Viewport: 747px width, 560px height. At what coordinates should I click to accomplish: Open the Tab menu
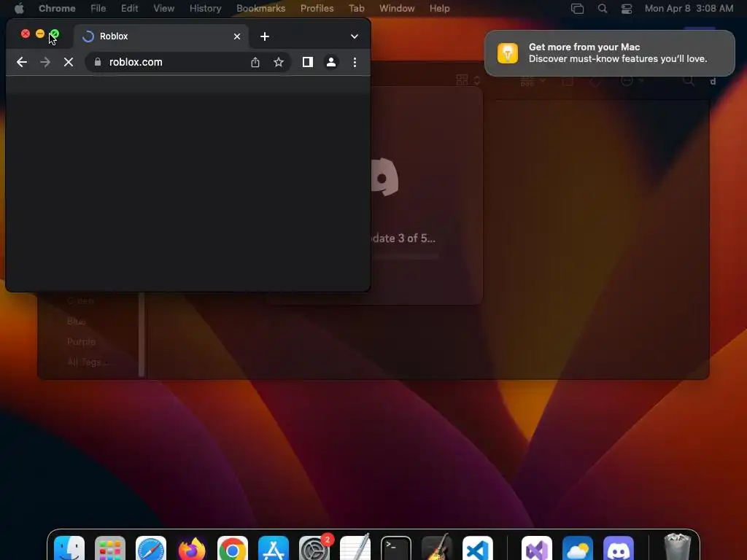pos(356,8)
